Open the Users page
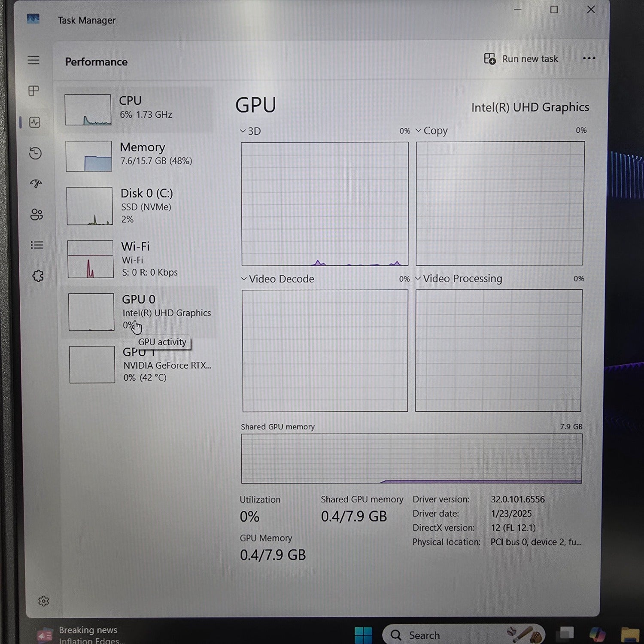 [36, 215]
